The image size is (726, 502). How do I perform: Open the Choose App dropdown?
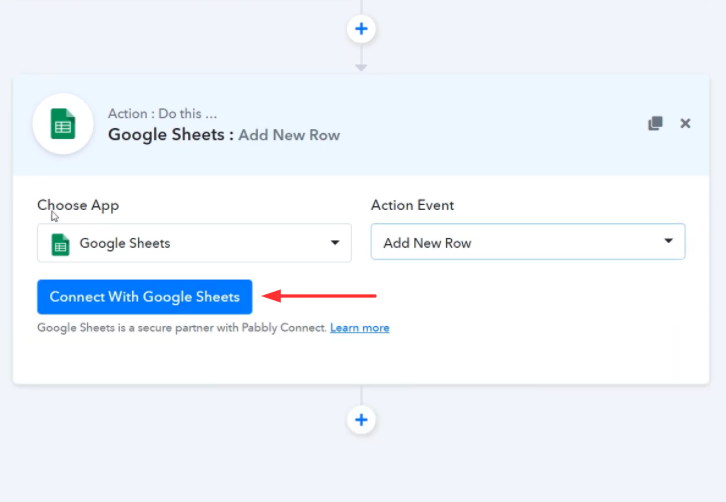tap(194, 243)
